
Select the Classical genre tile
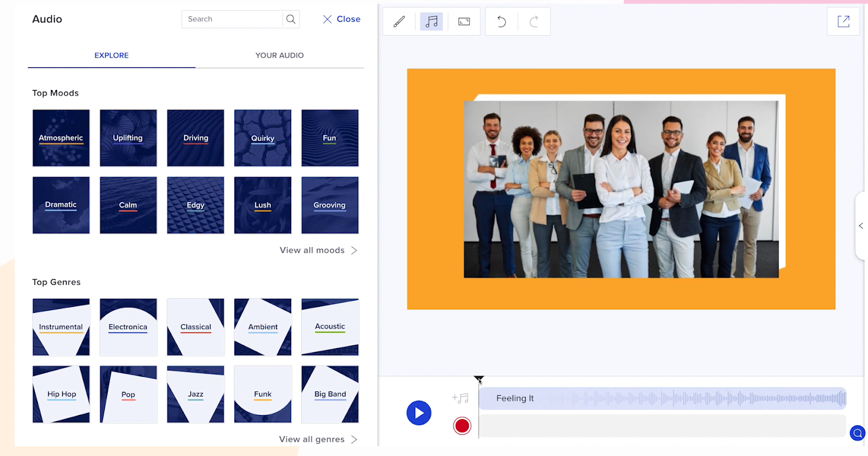pyautogui.click(x=195, y=327)
